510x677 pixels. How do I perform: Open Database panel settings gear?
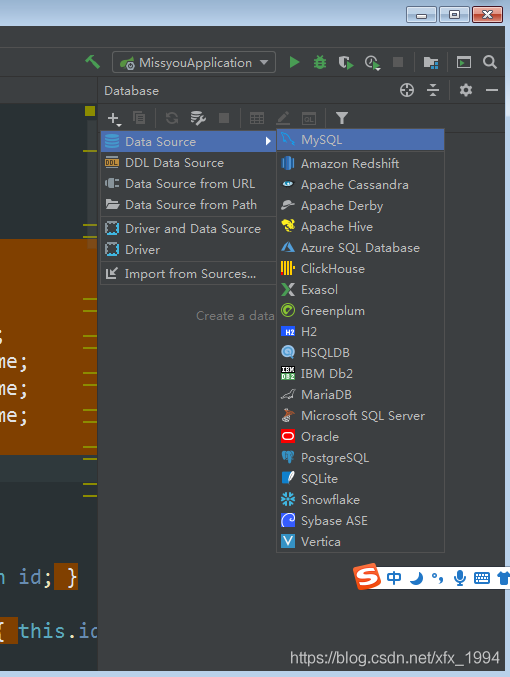tap(466, 90)
